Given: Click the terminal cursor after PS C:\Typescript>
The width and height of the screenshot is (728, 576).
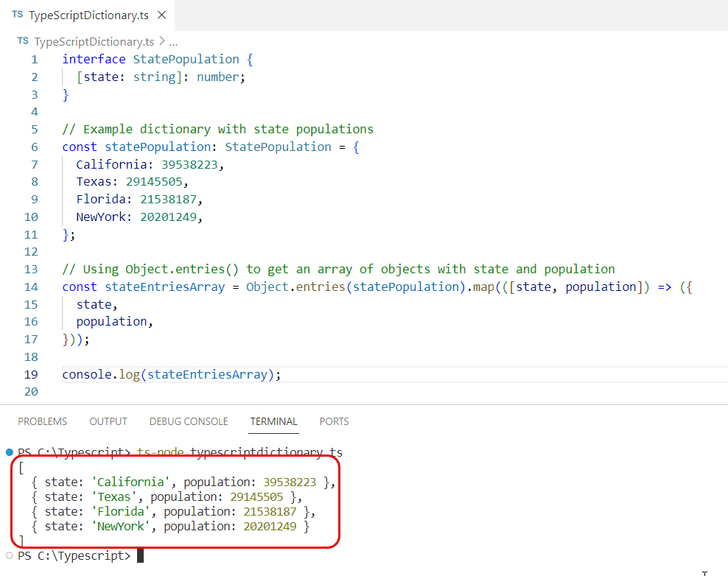Looking at the screenshot, I should 140,555.
